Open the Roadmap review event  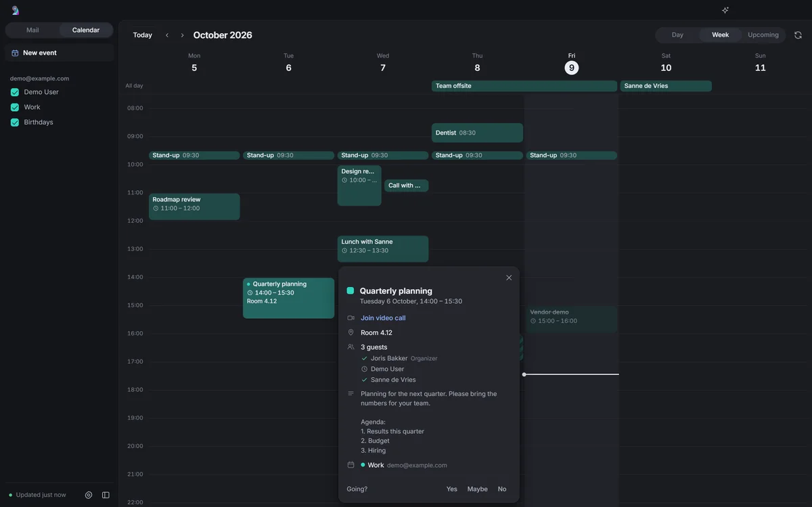coord(194,206)
